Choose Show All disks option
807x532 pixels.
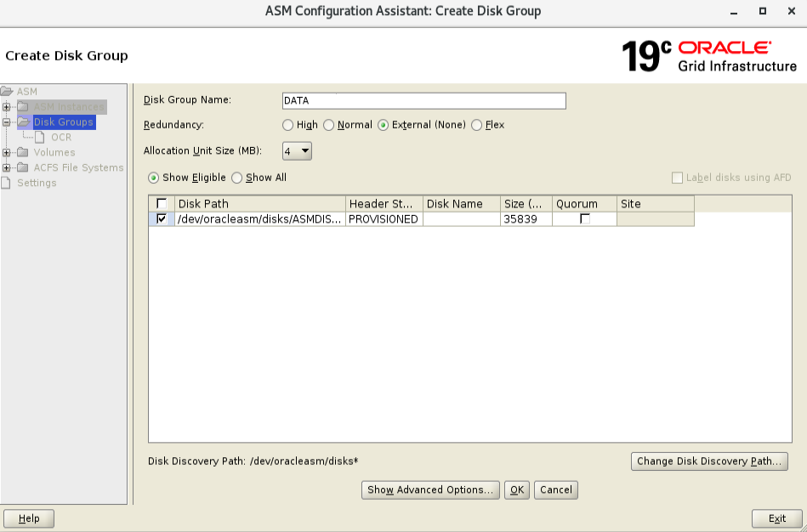pyautogui.click(x=236, y=178)
